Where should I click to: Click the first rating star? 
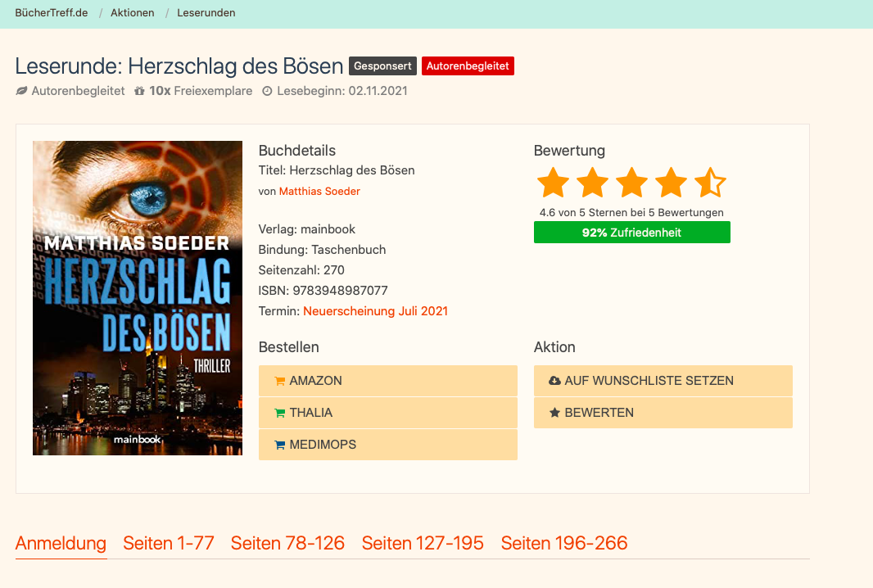point(553,182)
